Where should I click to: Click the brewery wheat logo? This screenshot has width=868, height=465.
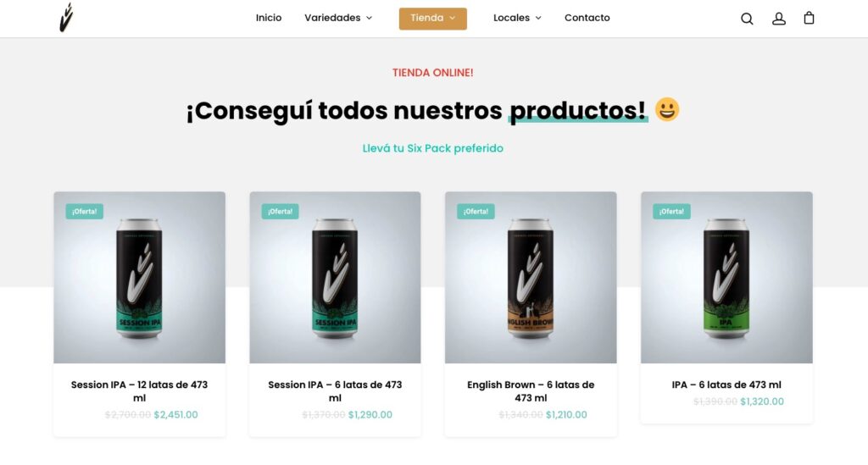[66, 18]
